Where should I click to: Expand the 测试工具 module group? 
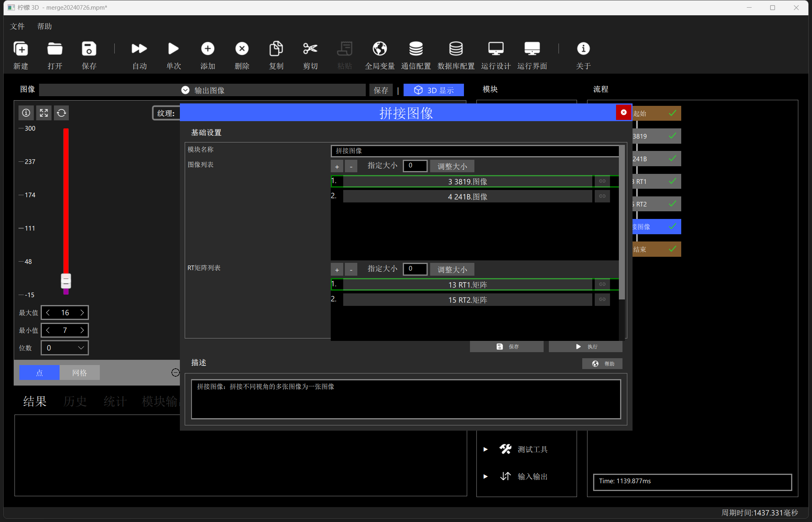click(486, 449)
